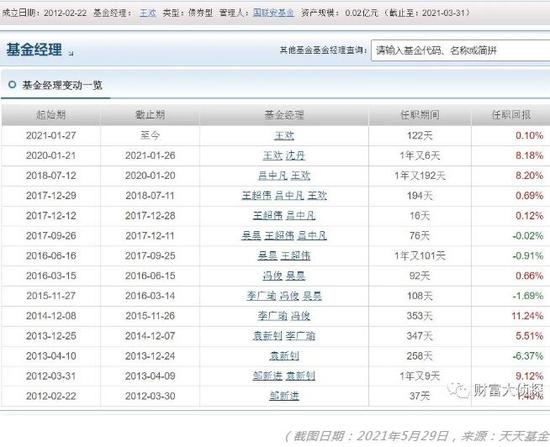The image size is (550, 447).
Task: Select the 2018-07-11 end date cell
Action: point(150,195)
